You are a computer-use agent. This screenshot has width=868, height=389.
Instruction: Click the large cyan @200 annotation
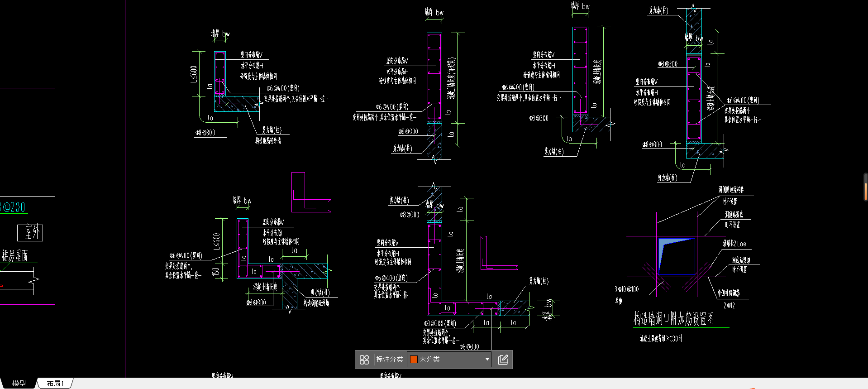13,207
